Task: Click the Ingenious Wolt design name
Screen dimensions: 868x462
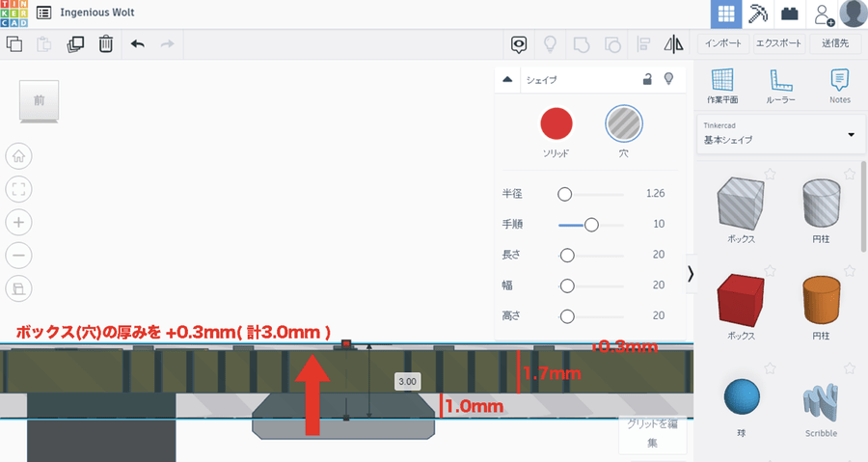Action: [x=97, y=13]
